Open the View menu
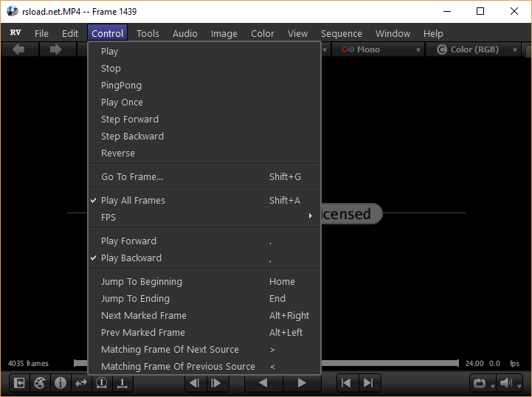The width and height of the screenshot is (532, 397). point(297,33)
